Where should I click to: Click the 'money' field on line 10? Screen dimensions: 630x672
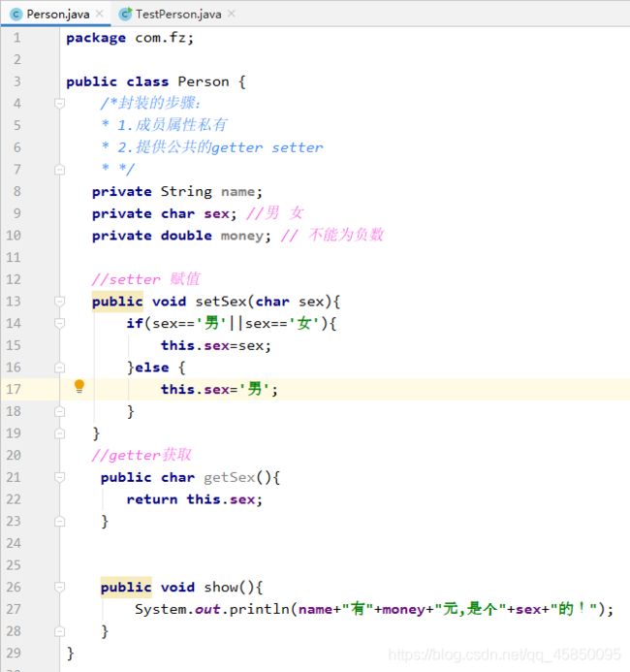242,236
